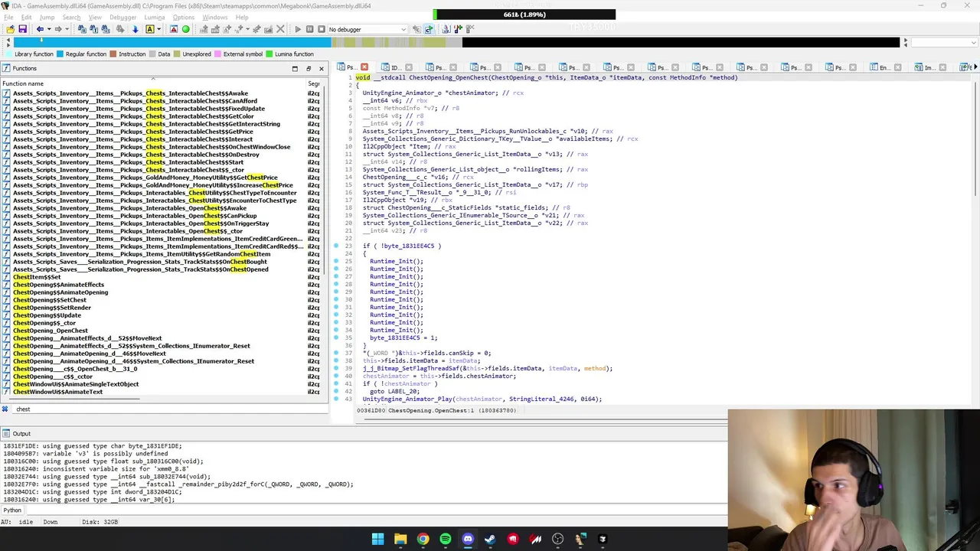Open dropdown beside yellow 'A' icon

click(x=158, y=29)
